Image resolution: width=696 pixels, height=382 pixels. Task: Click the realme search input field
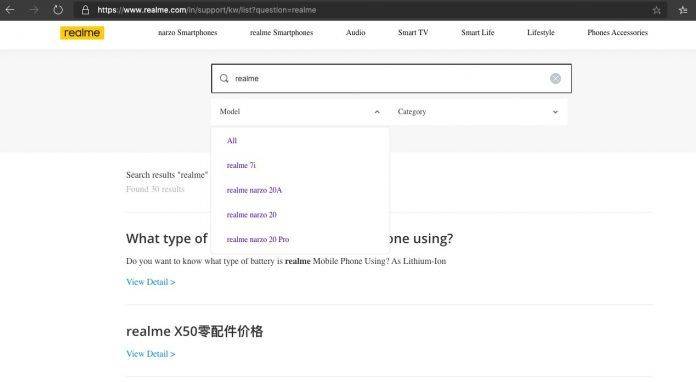[391, 79]
